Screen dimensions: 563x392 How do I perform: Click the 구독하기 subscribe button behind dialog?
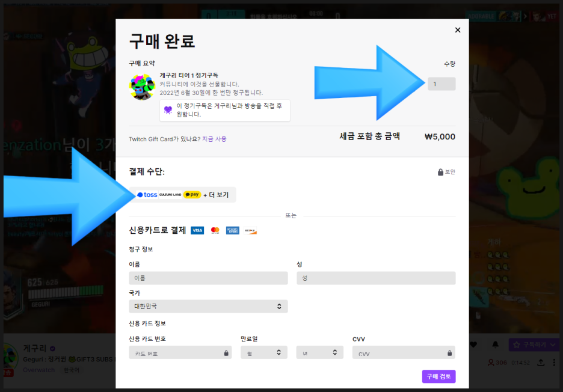pyautogui.click(x=534, y=345)
